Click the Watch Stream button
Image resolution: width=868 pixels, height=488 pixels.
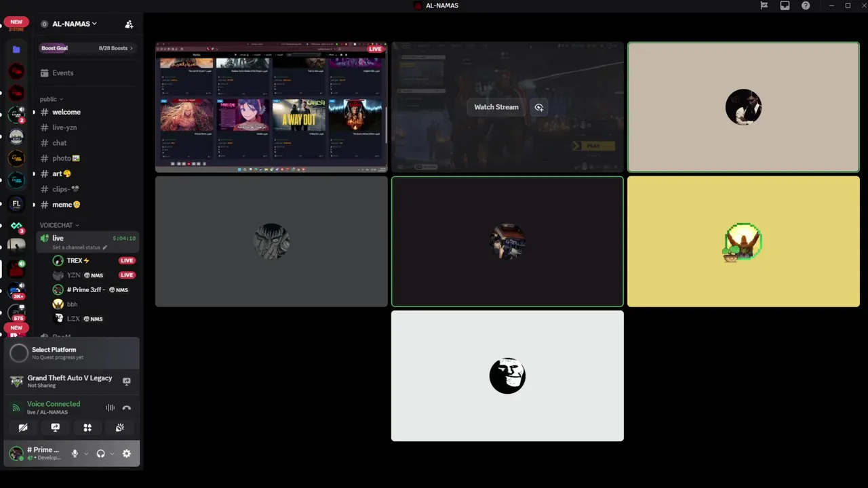pyautogui.click(x=496, y=107)
